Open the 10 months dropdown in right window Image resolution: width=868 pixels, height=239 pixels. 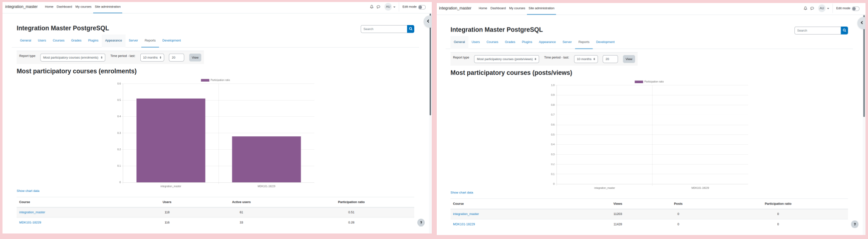point(586,59)
